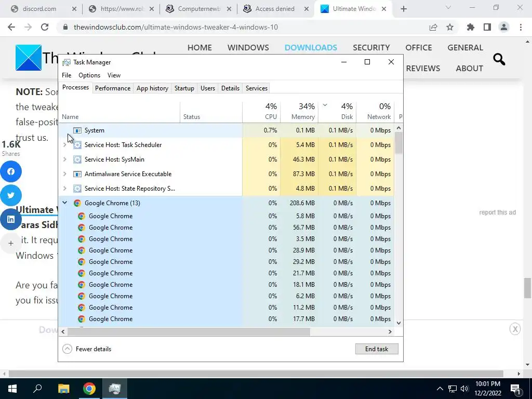Expand Service Host: State Repository row
The height and width of the screenshot is (399, 532).
click(65, 189)
